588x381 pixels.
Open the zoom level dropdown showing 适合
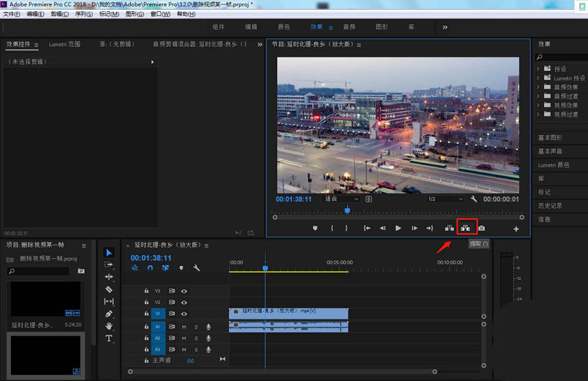point(342,199)
